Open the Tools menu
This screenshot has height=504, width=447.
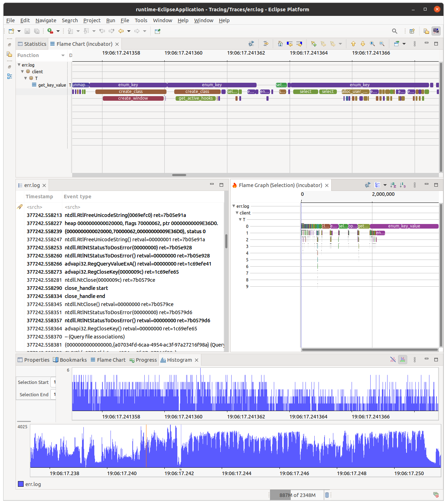coord(141,20)
